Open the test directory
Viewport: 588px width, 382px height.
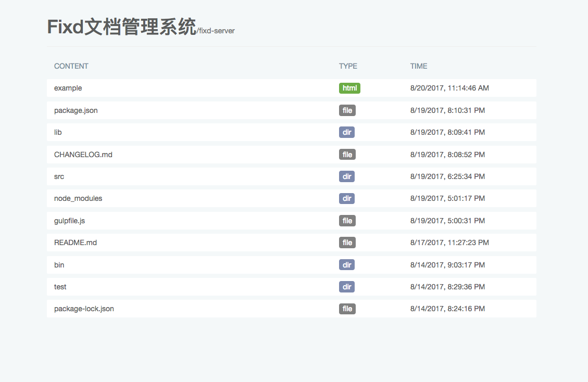tap(60, 287)
